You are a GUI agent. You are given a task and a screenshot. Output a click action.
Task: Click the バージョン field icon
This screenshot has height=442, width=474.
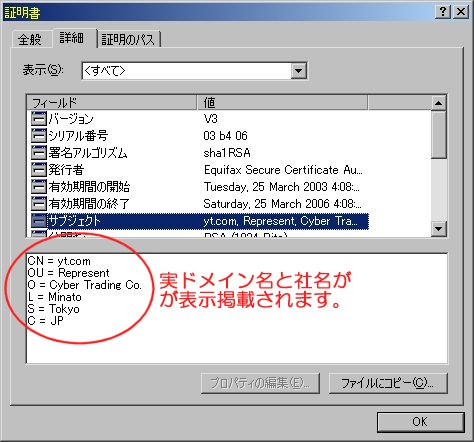pos(39,119)
